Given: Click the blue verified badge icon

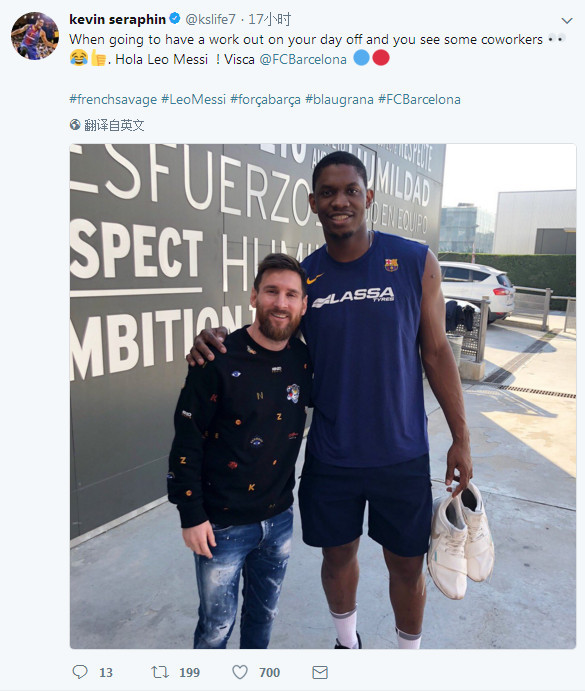Looking at the screenshot, I should click(175, 19).
